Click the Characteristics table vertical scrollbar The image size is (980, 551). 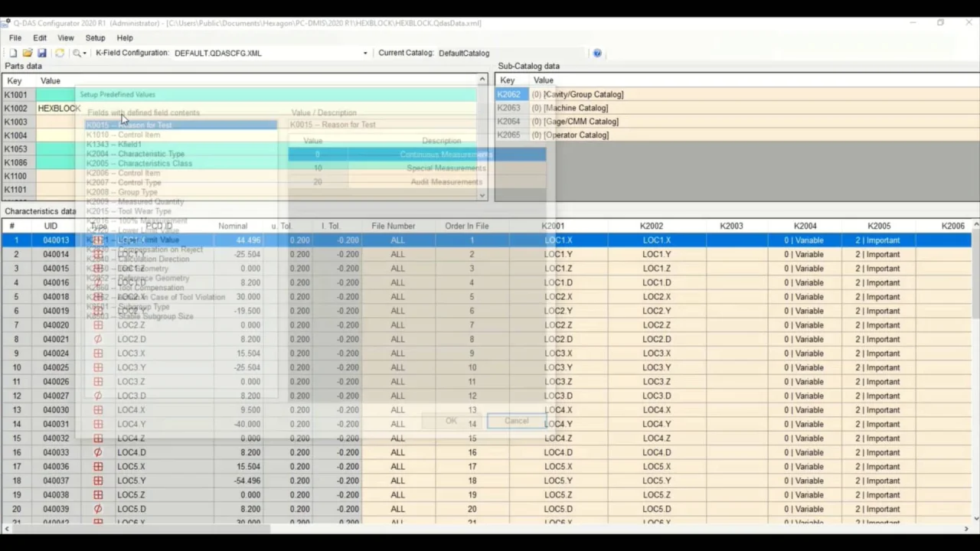point(975,275)
